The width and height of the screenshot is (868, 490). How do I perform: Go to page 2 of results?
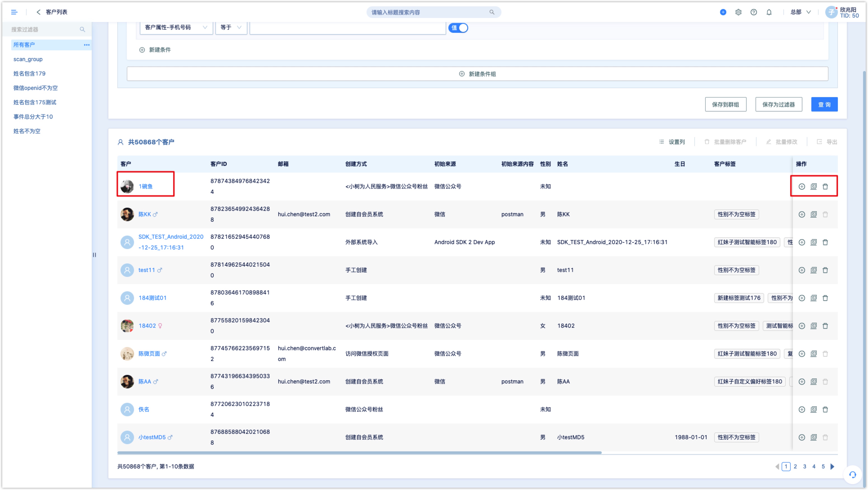tap(795, 467)
